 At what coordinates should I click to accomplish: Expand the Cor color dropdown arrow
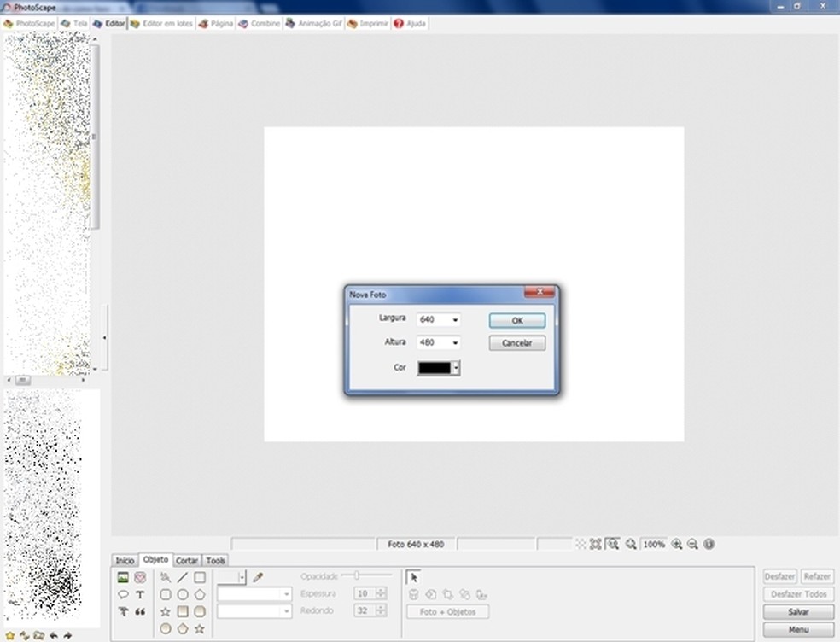(x=456, y=368)
